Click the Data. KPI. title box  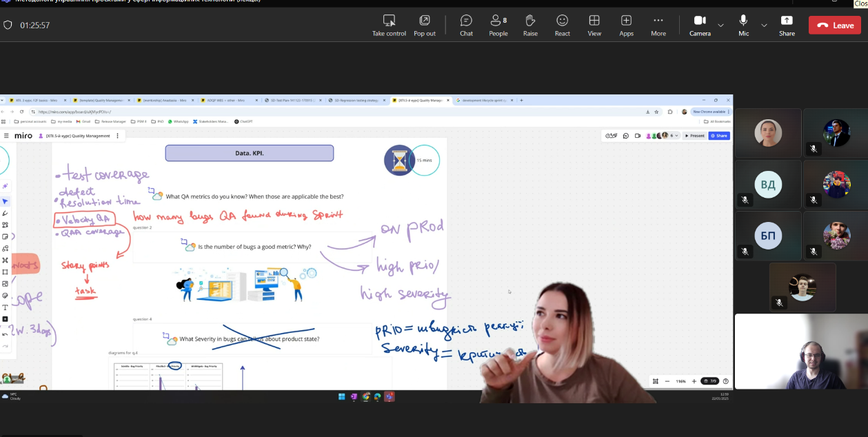click(250, 153)
